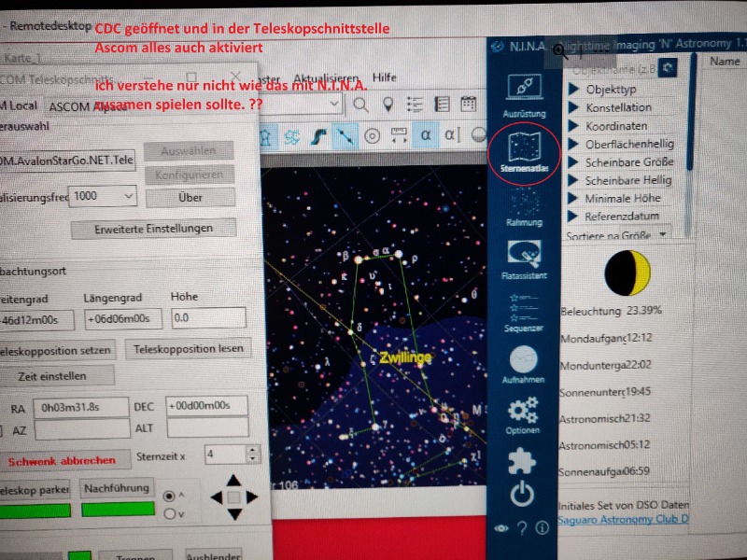Expand the Oberflächenhelligkeit filter
The height and width of the screenshot is (560, 747).
tap(573, 145)
